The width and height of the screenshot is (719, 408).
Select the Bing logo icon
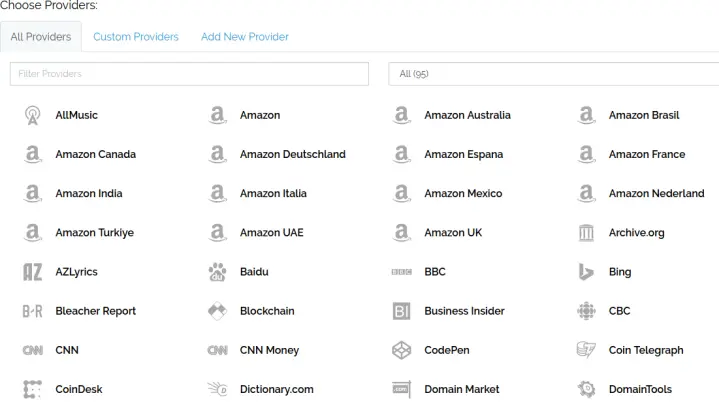coord(586,272)
